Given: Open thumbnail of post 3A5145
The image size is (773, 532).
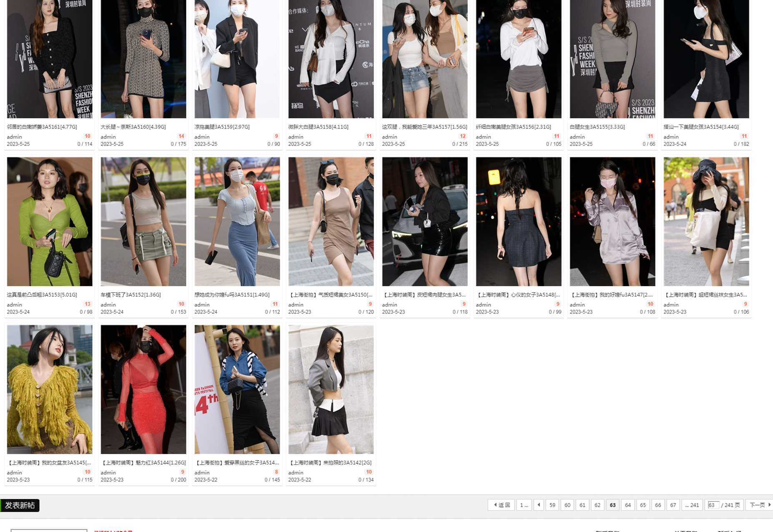Looking at the screenshot, I should (x=50, y=390).
